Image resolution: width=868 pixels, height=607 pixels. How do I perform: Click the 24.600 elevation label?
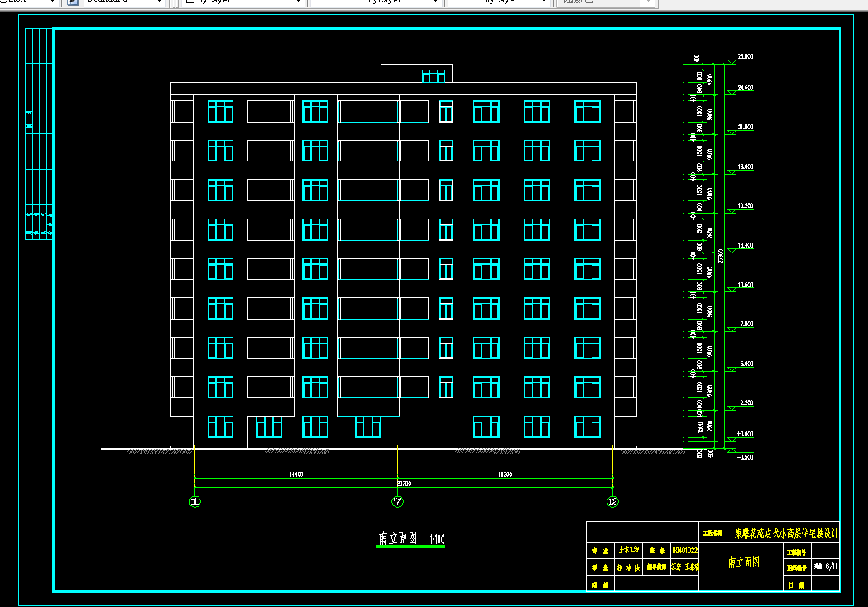click(745, 88)
